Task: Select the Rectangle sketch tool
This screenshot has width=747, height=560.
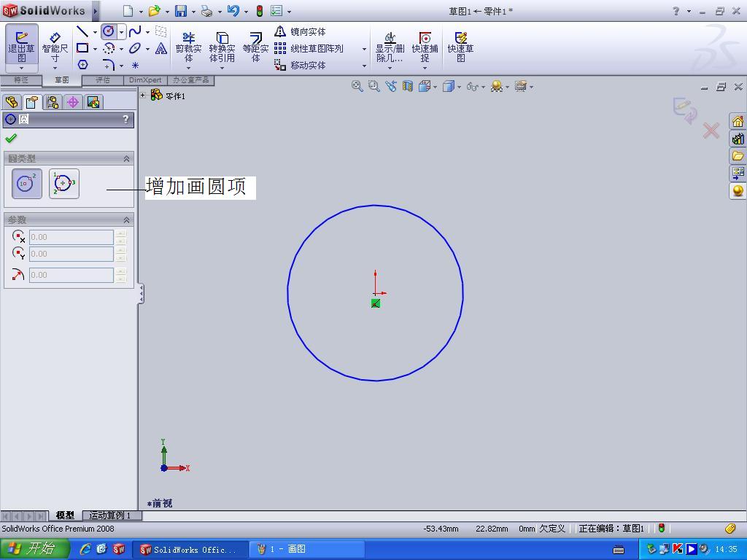Action: (x=82, y=48)
